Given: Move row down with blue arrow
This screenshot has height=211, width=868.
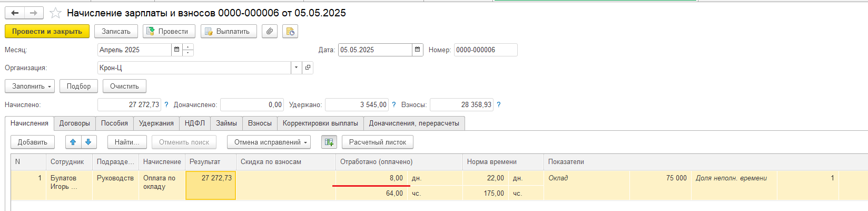Looking at the screenshot, I should click(88, 142).
